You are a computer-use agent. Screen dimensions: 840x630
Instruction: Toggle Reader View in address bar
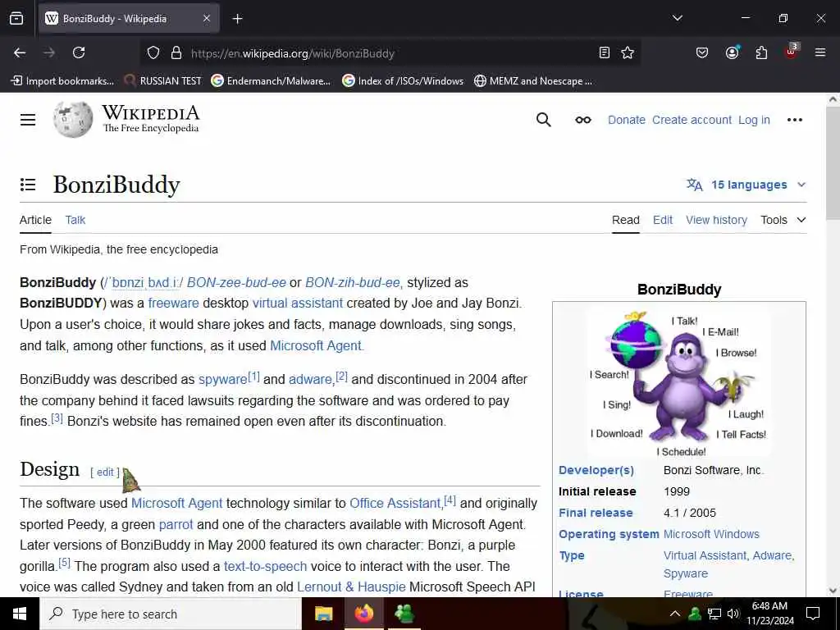coord(605,52)
